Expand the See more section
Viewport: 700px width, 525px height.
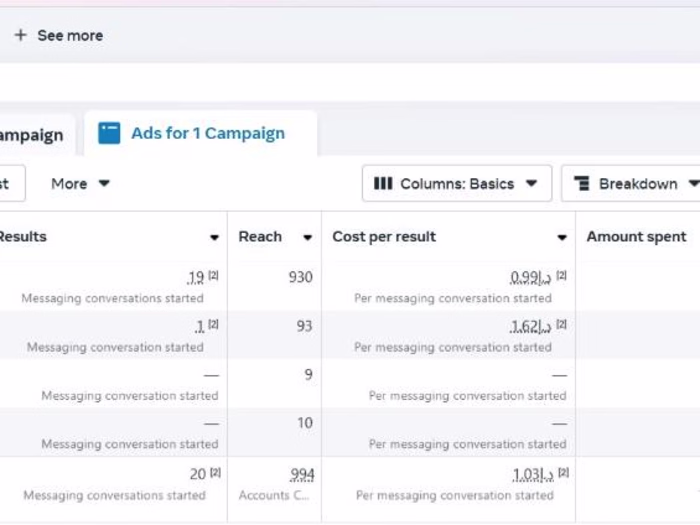point(69,35)
